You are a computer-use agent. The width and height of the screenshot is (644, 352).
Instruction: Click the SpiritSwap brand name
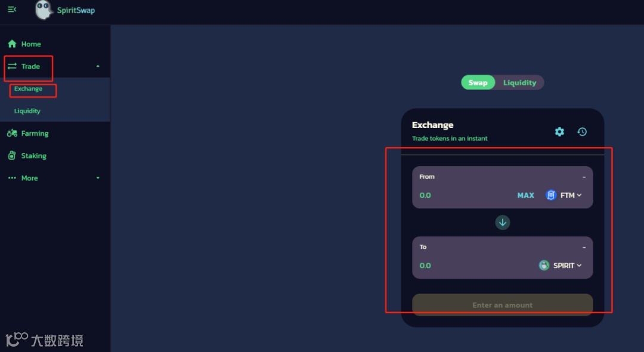coord(76,10)
